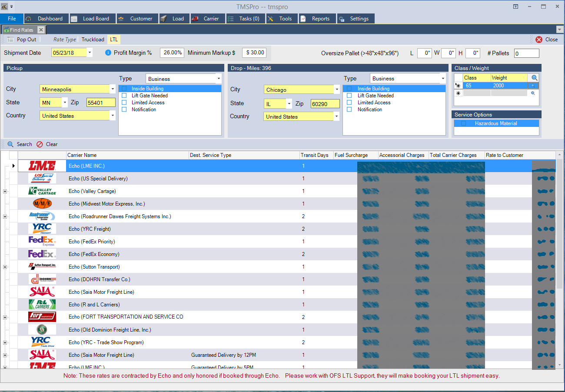Click the Sutton Transport logo

(x=42, y=266)
